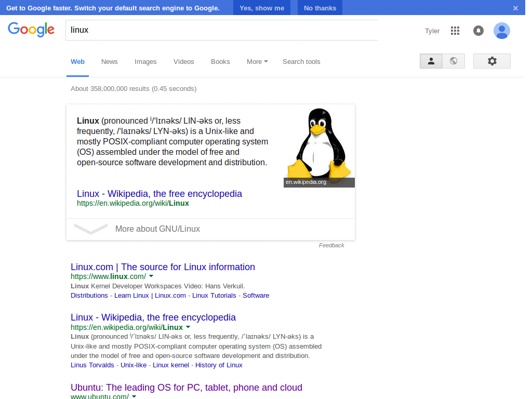Image resolution: width=532 pixels, height=399 pixels.
Task: Open Unix-like sitelink
Action: click(x=134, y=365)
